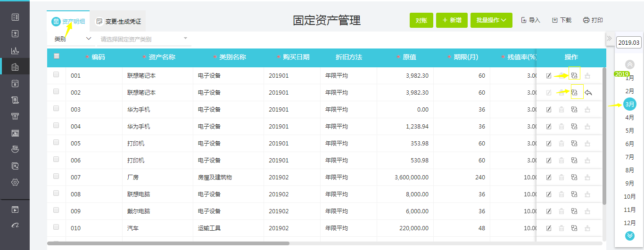Click the green 对账 button
Screen dimensions: 644x250
pos(421,20)
